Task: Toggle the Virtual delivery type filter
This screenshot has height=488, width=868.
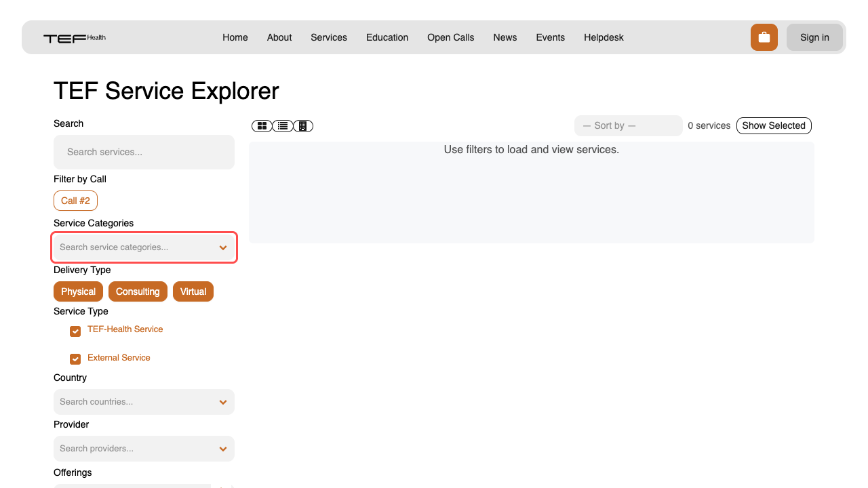Action: tap(193, 291)
